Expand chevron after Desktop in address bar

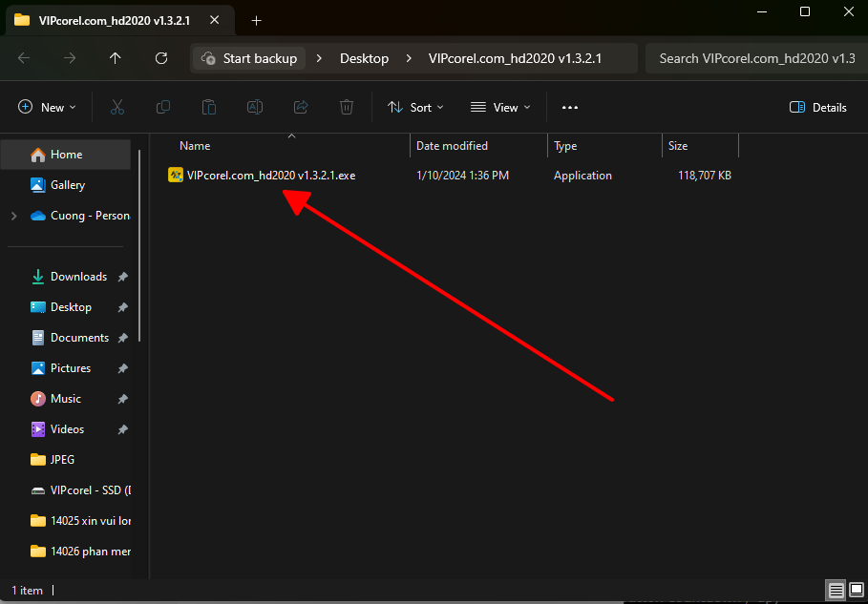tap(409, 58)
